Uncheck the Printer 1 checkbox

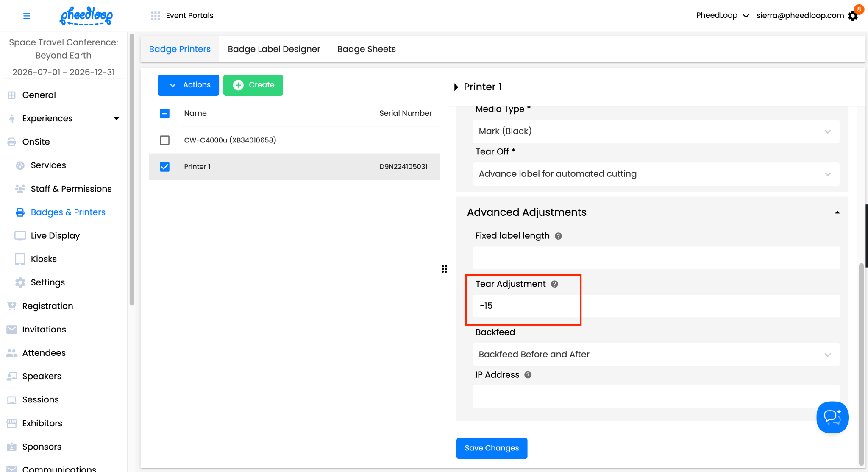(x=164, y=167)
